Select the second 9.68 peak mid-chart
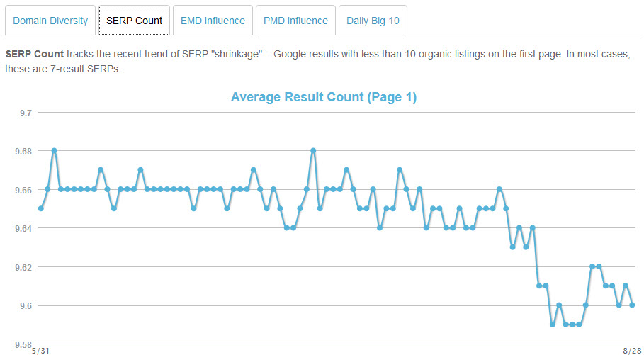 tap(313, 151)
